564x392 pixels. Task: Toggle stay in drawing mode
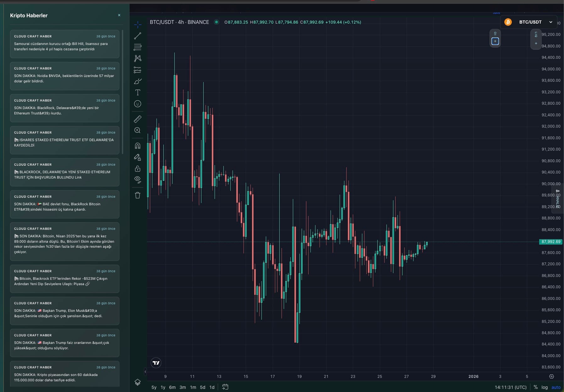point(138,157)
